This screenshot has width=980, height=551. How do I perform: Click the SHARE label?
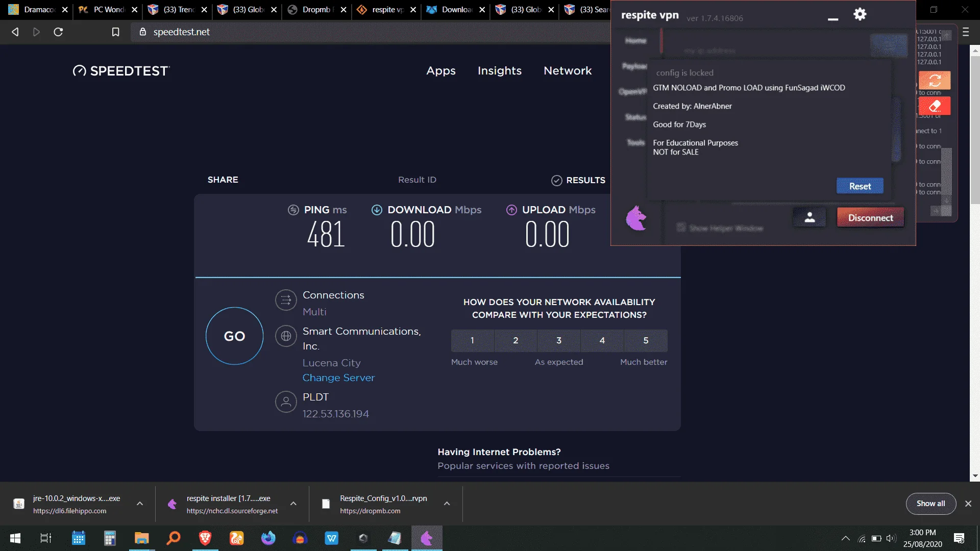click(x=223, y=180)
